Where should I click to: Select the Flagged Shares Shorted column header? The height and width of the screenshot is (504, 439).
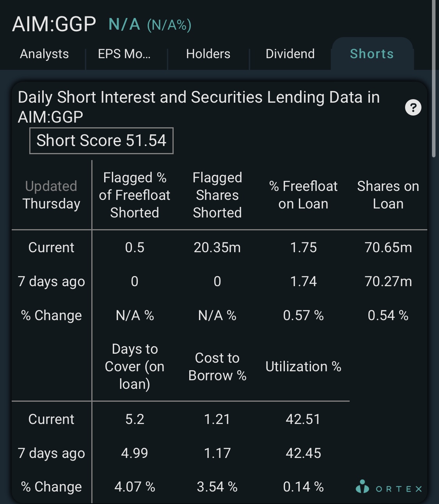217,195
